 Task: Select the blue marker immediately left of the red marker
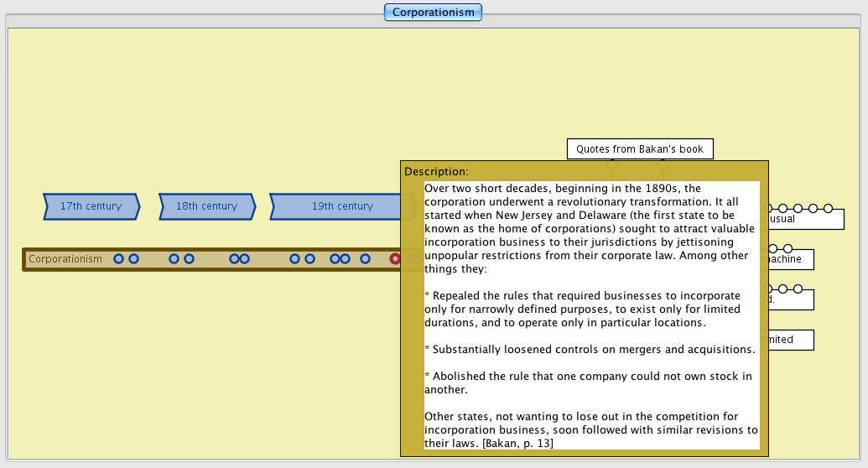[365, 259]
